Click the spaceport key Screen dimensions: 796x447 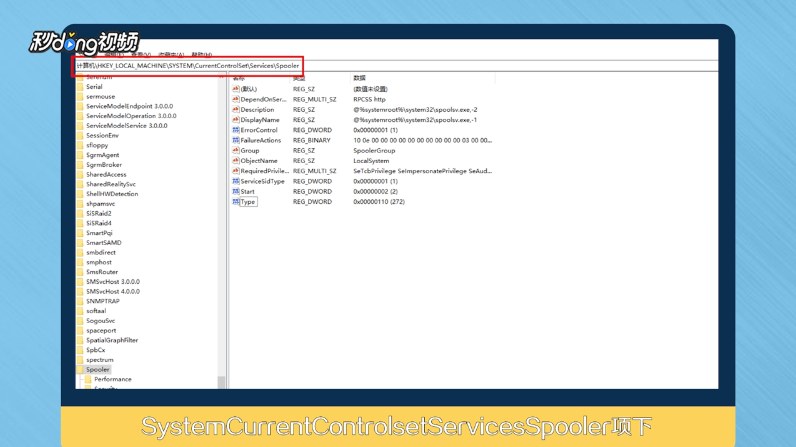click(x=101, y=330)
